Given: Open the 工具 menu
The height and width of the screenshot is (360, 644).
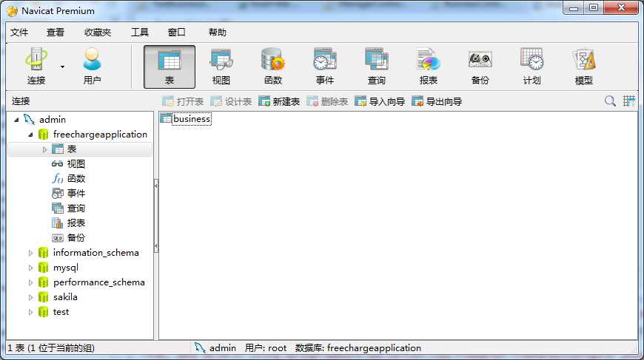Looking at the screenshot, I should tap(140, 32).
